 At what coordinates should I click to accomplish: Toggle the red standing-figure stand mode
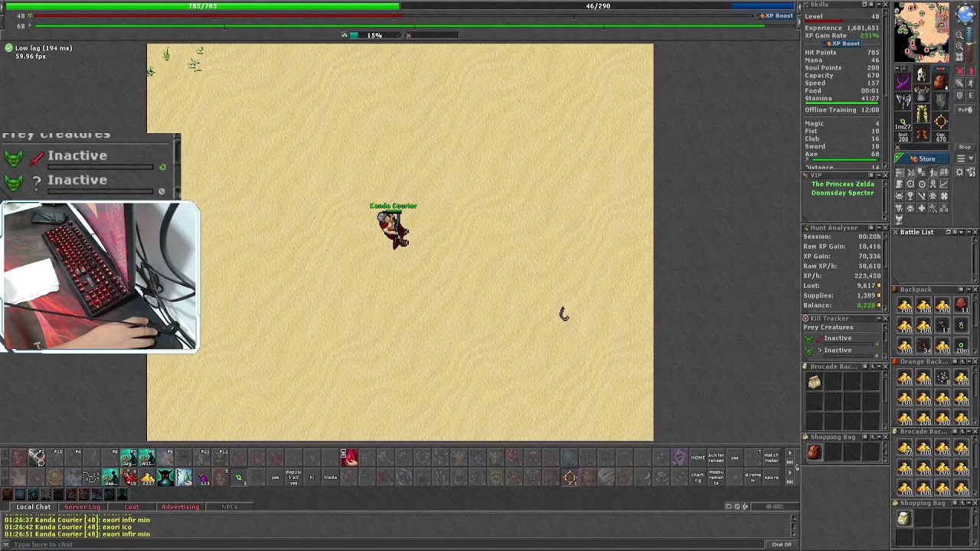click(x=971, y=71)
